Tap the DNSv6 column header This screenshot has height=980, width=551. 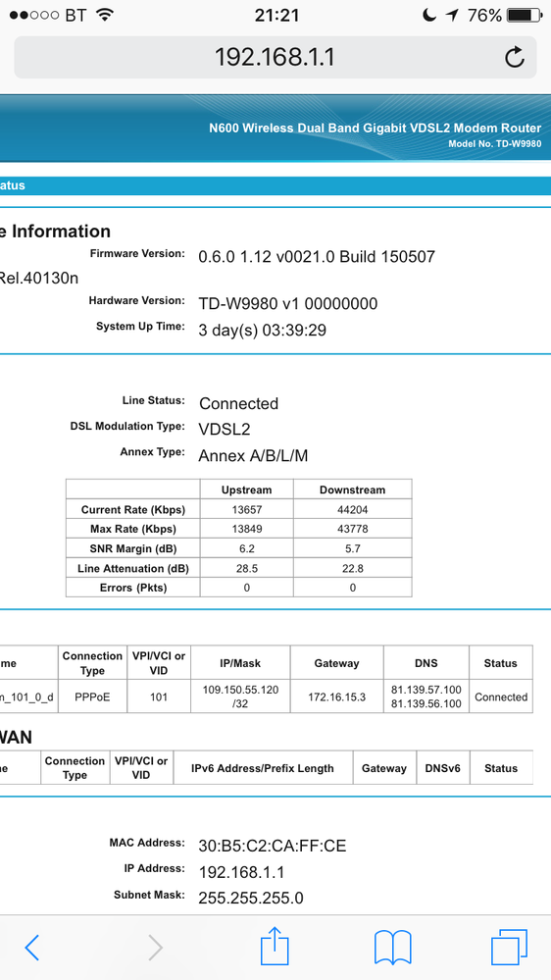pyautogui.click(x=443, y=768)
